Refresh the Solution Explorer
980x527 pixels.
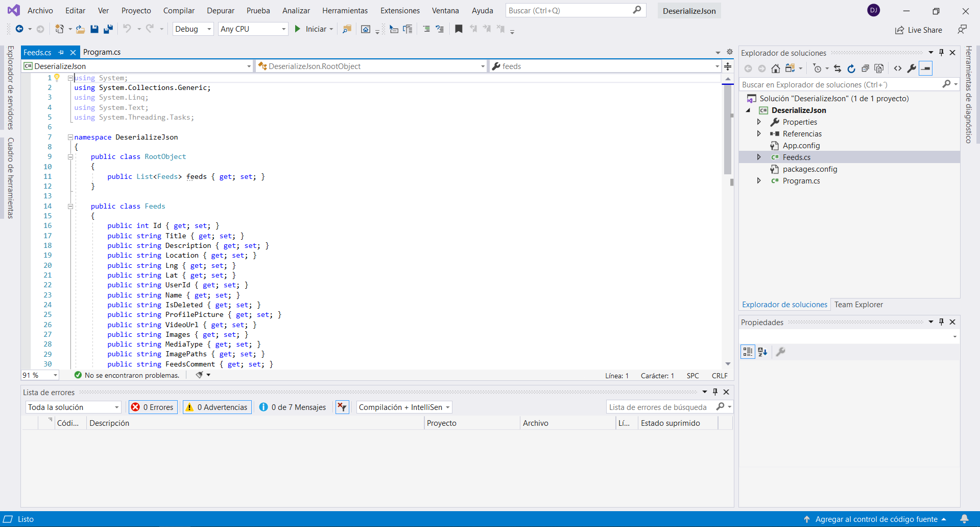tap(851, 68)
